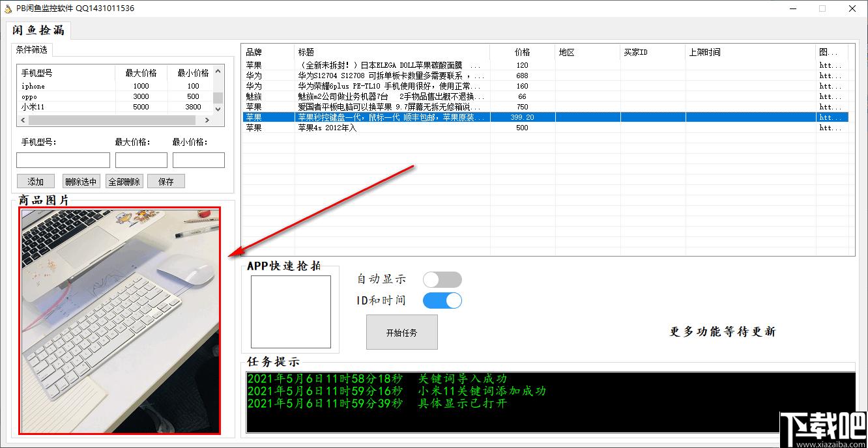Toggle the 自动显示 switch
The width and height of the screenshot is (868, 448).
(x=442, y=279)
